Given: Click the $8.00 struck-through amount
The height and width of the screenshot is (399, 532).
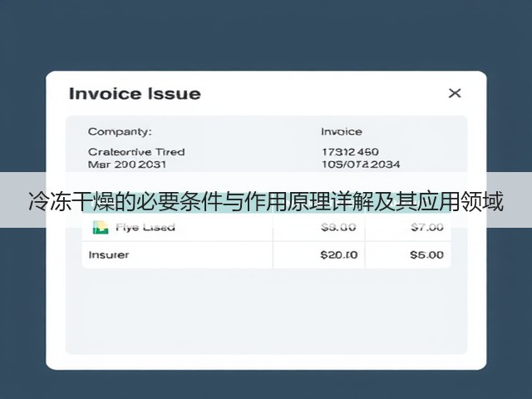Looking at the screenshot, I should (x=338, y=227).
